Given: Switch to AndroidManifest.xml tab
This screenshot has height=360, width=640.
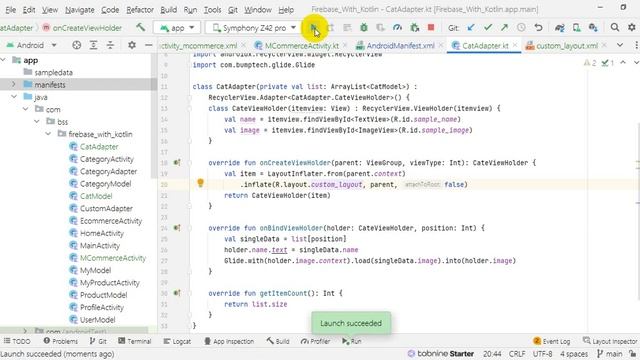Looking at the screenshot, I should [x=395, y=46].
